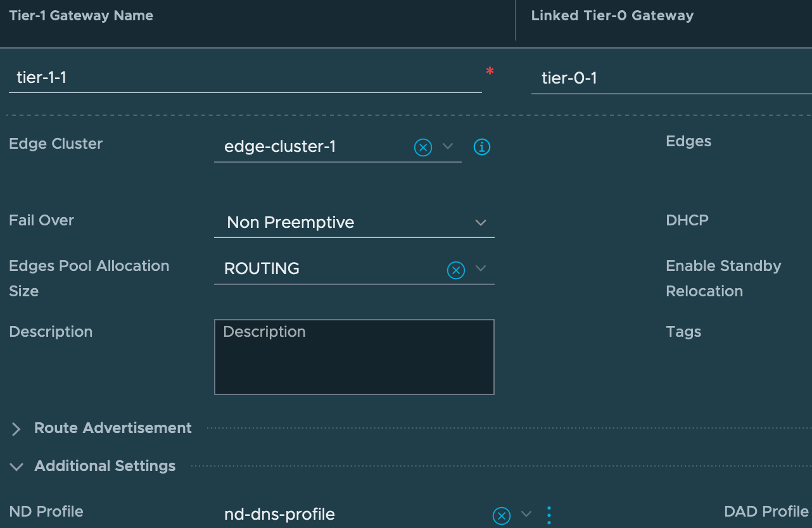Clear the ROUTING pool allocation value
This screenshot has height=528, width=812.
(455, 270)
